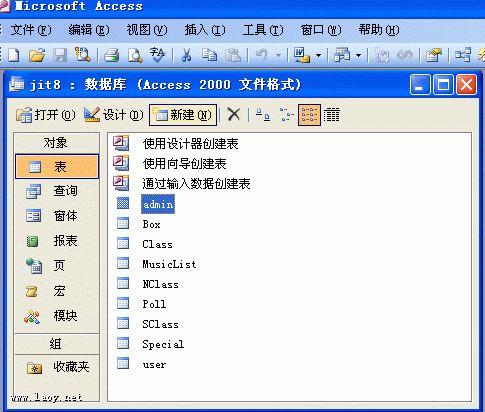
Task: Select the MusicList table
Action: [169, 264]
